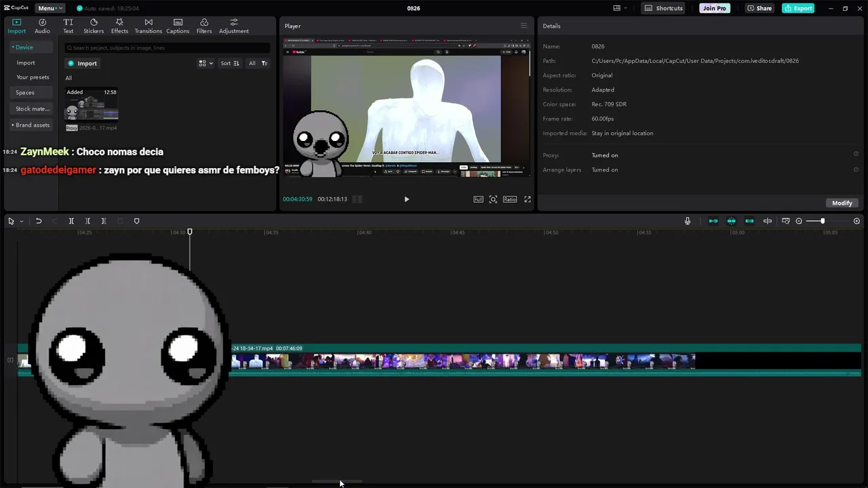Screen dimensions: 868x488
Task: Open Your presets in sidebar
Action: (x=33, y=77)
